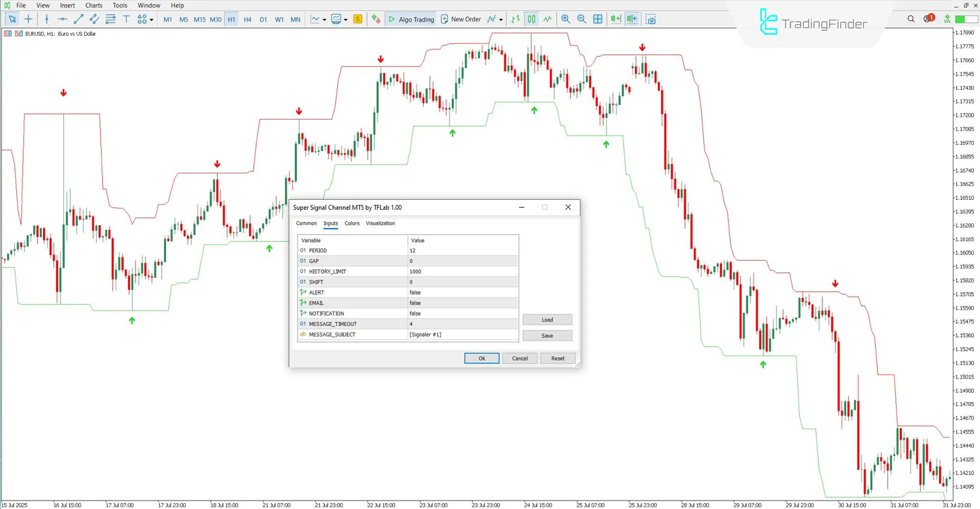Edit the MESSAGE_SUBJECT value field

[x=462, y=334]
